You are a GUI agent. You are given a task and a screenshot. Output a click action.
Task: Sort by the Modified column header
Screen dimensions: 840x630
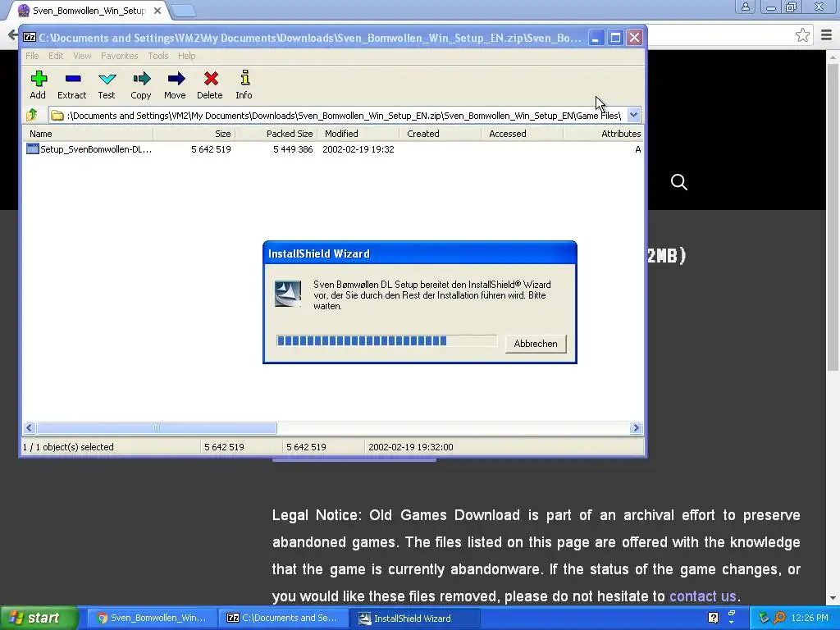[358, 134]
